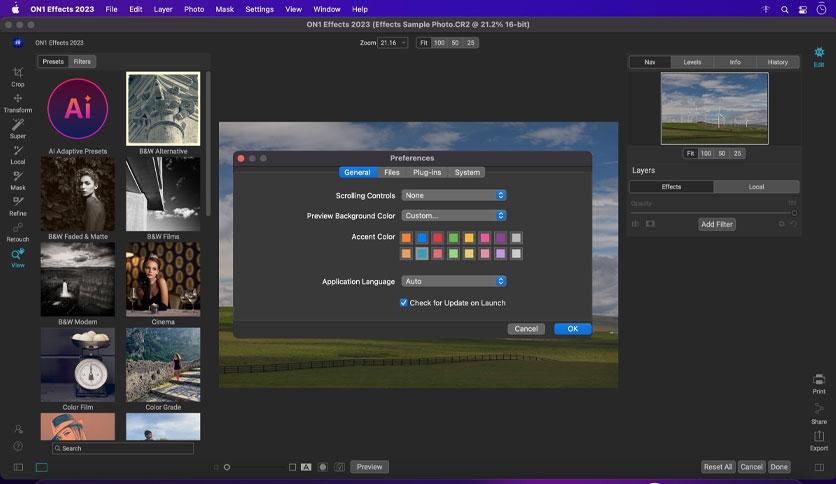Select the View zoom tool
836x484 pixels.
point(18,258)
